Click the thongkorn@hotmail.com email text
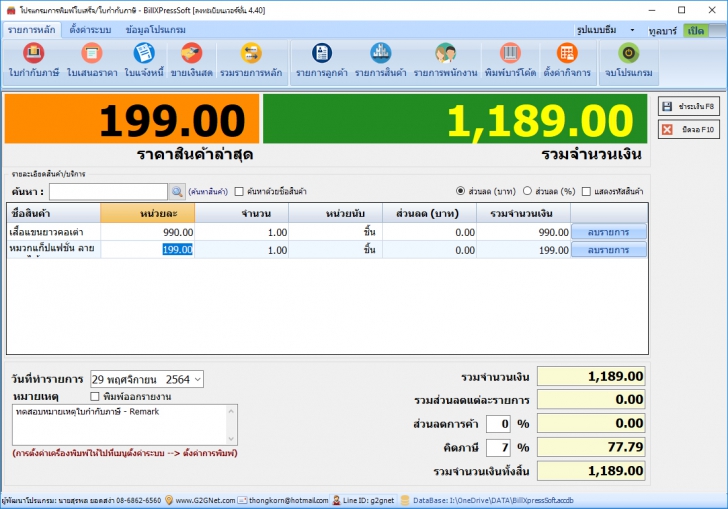This screenshot has height=509, width=728. 288,500
